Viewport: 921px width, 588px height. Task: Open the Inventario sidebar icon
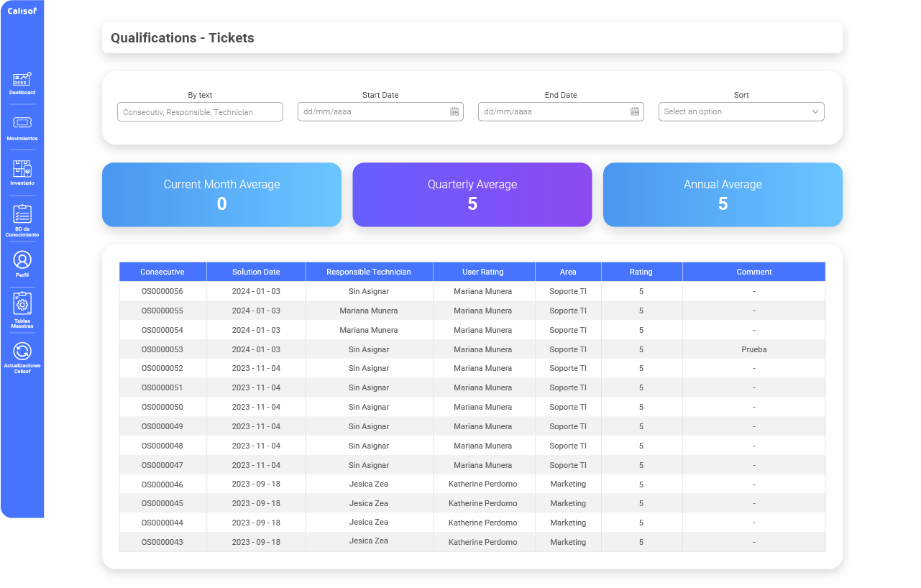tap(22, 169)
